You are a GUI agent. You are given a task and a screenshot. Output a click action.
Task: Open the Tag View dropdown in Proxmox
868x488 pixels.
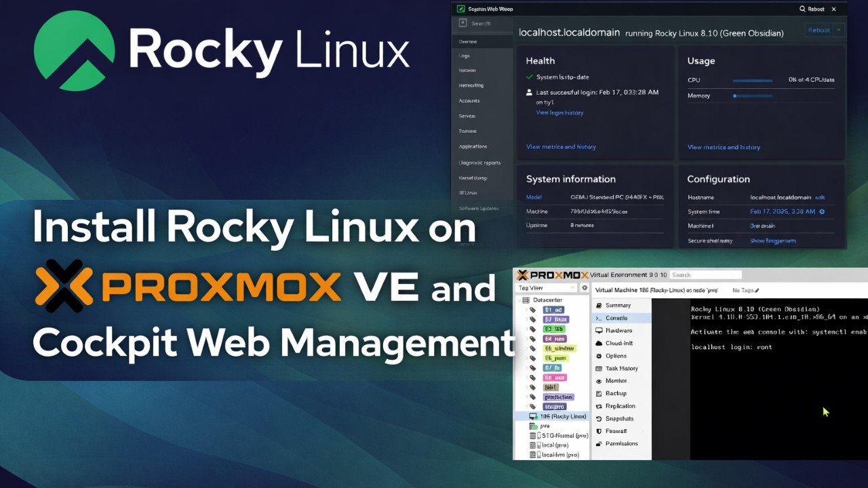[x=547, y=288]
